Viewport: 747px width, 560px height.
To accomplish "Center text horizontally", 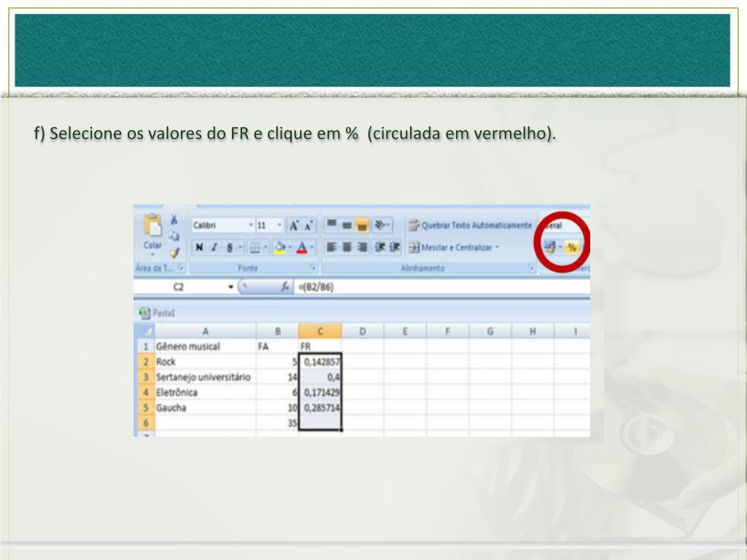I will click(x=347, y=247).
